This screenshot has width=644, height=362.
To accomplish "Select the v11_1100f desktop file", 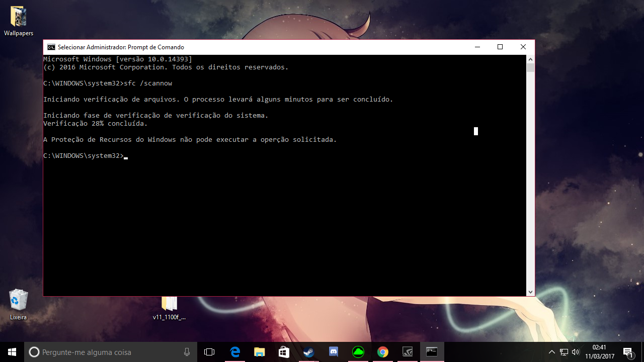I will pyautogui.click(x=170, y=308).
